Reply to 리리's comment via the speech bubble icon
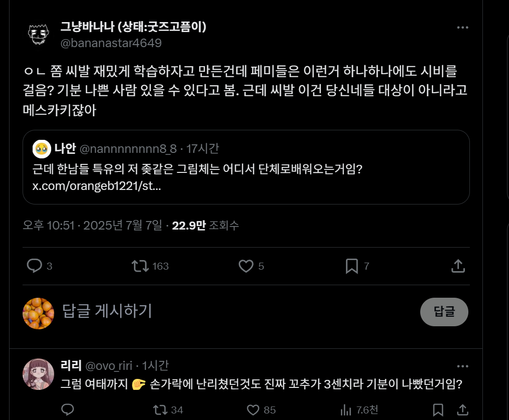The height and width of the screenshot is (420, 509). [x=68, y=410]
